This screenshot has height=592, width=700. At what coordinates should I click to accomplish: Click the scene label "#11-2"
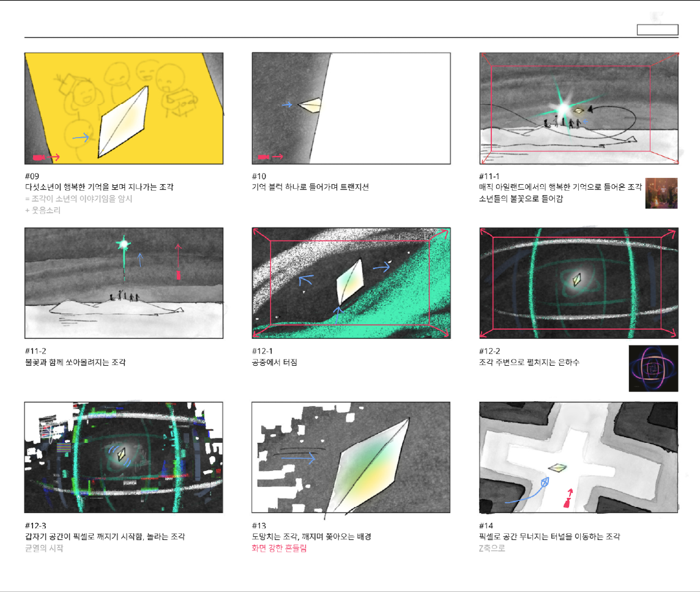tap(35, 351)
